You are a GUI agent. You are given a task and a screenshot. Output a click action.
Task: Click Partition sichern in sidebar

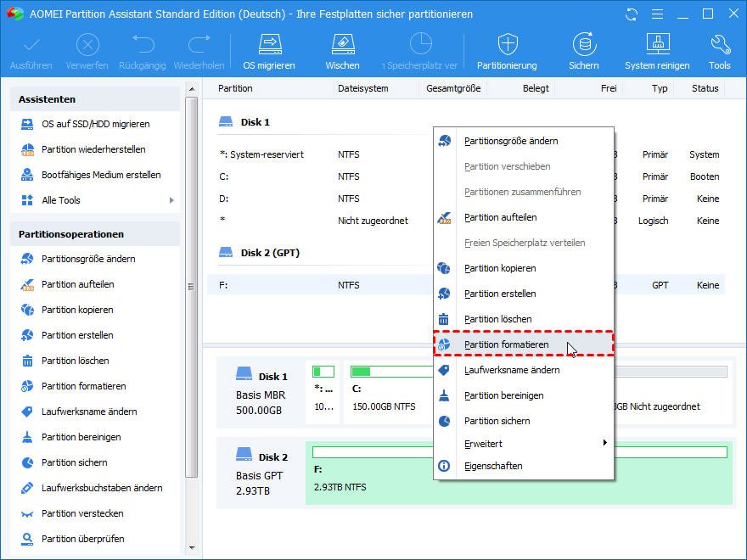click(x=75, y=462)
